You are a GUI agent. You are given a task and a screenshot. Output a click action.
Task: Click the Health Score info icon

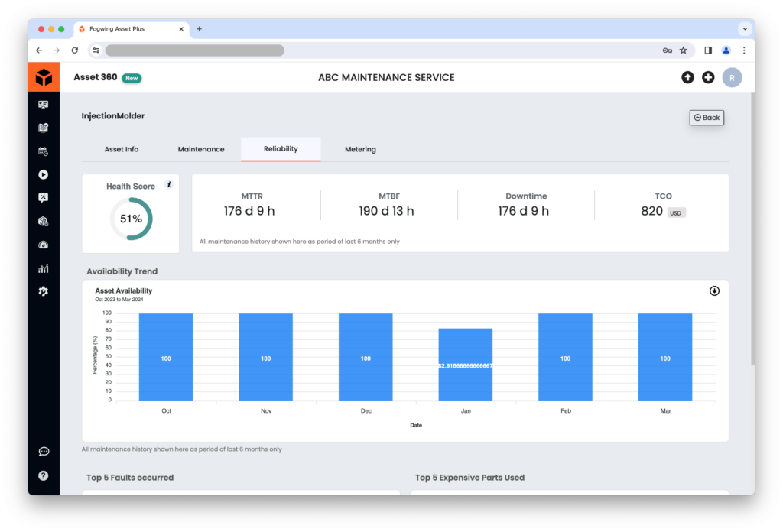169,185
